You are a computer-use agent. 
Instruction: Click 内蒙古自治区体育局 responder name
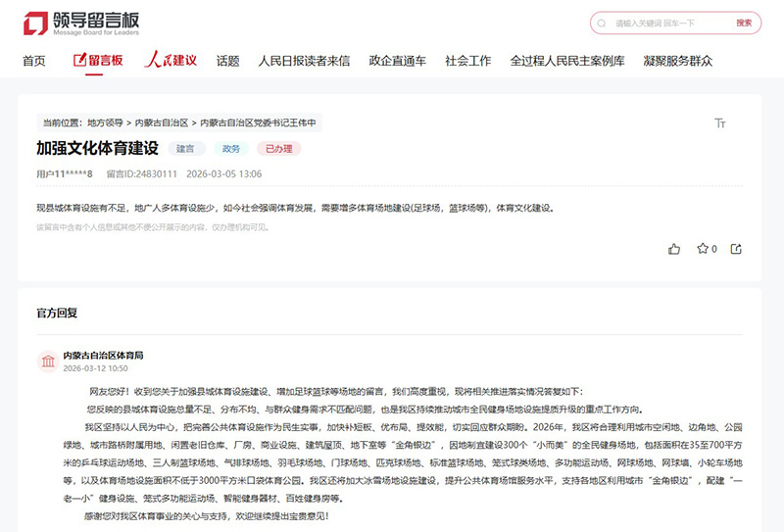103,356
